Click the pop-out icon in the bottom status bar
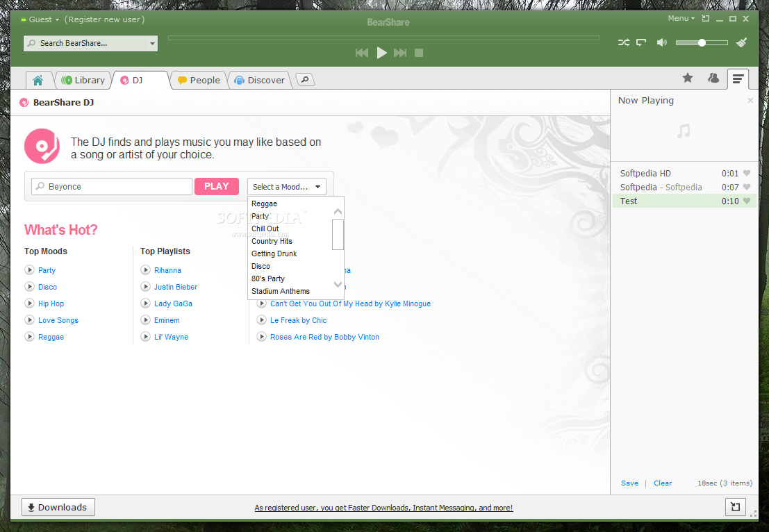 point(735,506)
